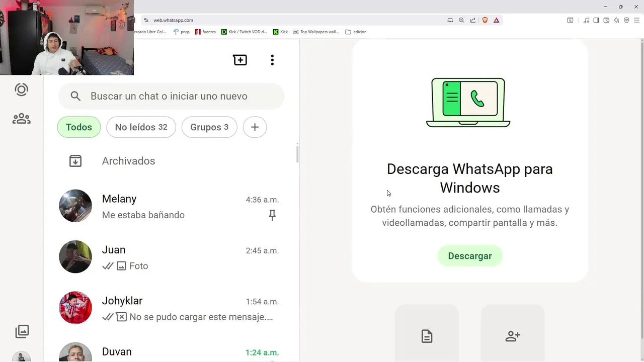This screenshot has height=362, width=644.
Task: Open the pngs bookmark
Action: [181, 32]
